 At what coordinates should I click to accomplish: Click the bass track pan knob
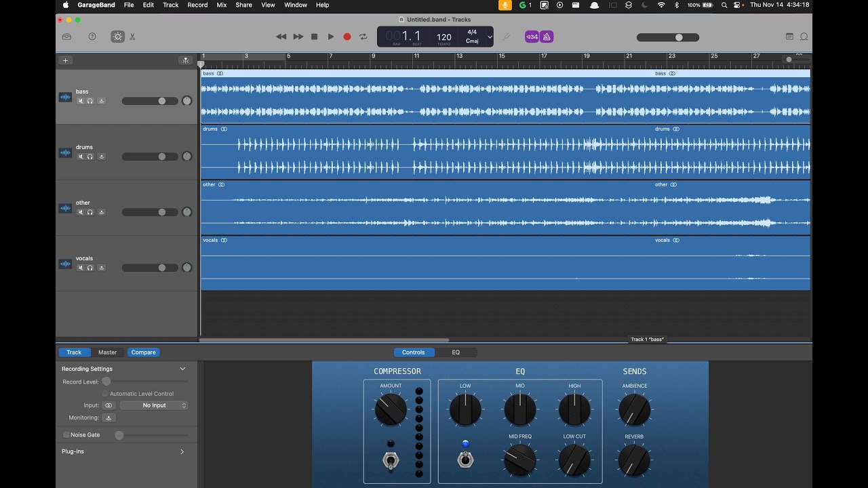[x=187, y=101]
